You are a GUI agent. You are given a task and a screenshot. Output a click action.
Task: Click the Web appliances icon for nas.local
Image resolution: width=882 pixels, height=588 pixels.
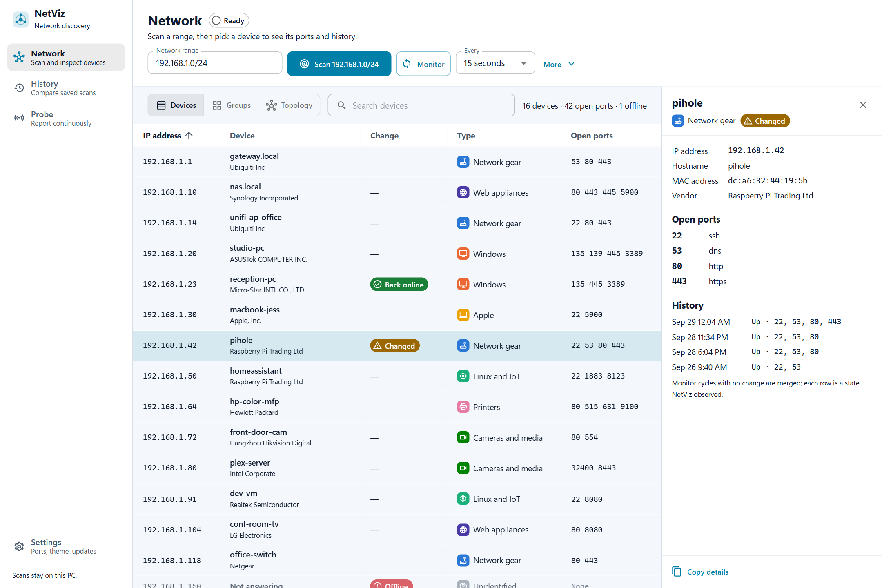tap(463, 192)
